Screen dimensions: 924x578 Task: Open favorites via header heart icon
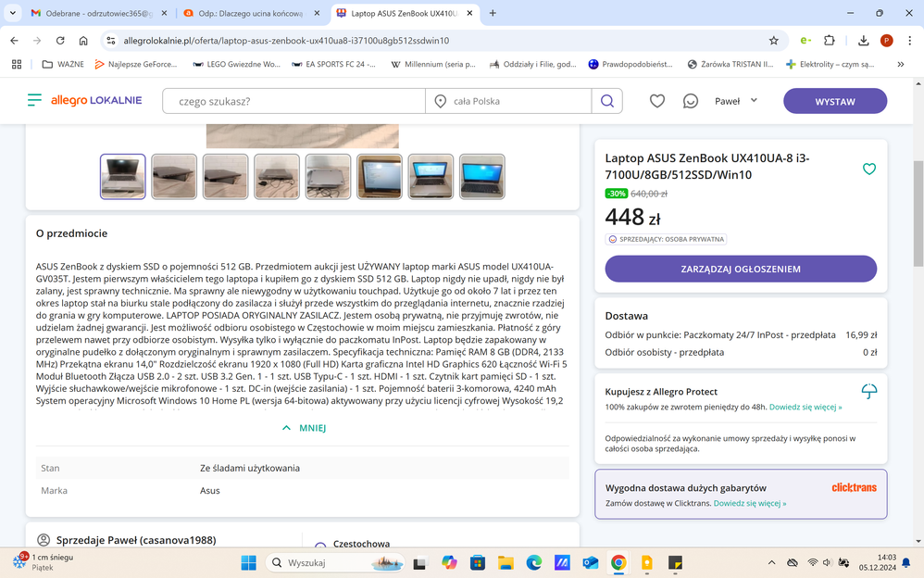pos(657,101)
